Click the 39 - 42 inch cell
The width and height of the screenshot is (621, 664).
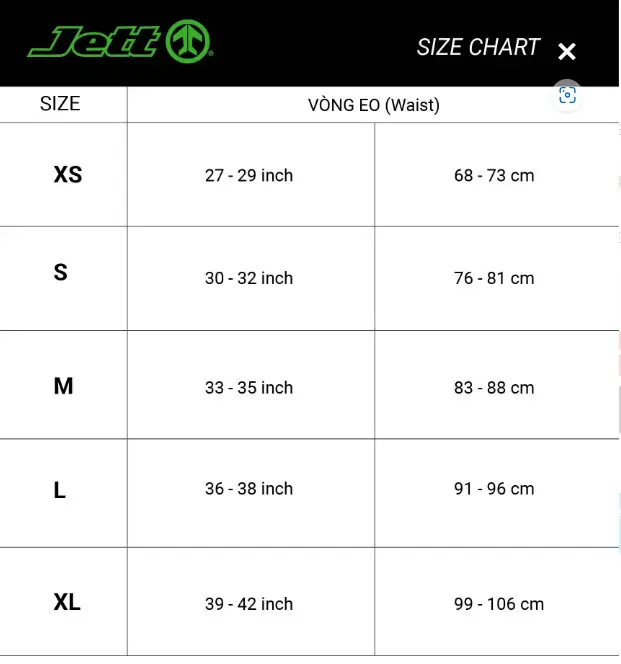249,604
